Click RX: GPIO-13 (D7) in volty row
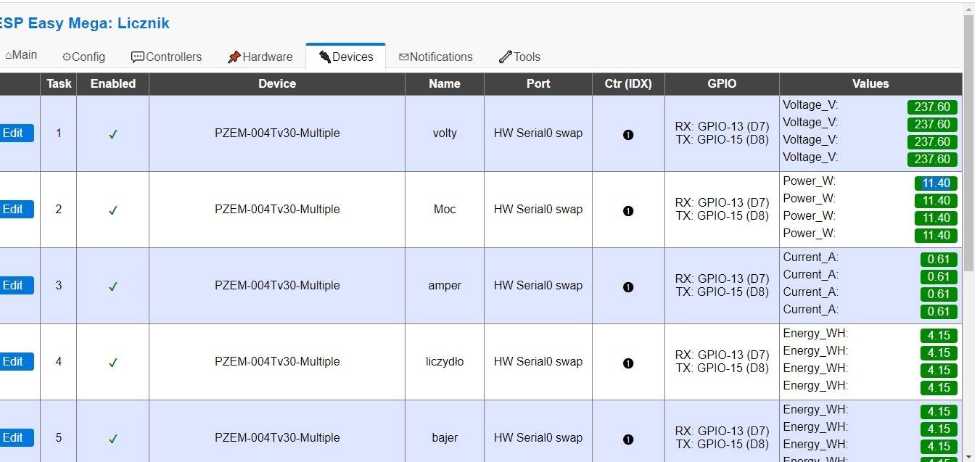 (722, 127)
